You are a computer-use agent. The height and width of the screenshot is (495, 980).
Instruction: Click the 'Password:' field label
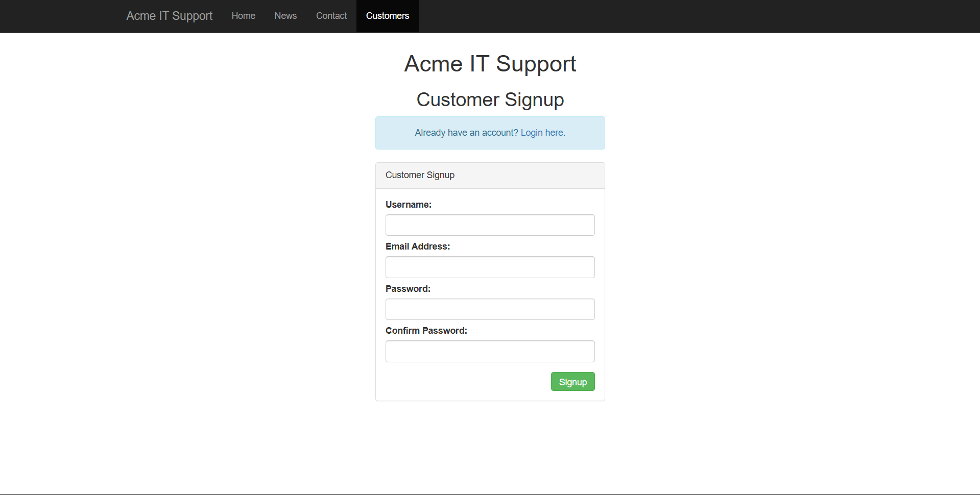point(408,289)
